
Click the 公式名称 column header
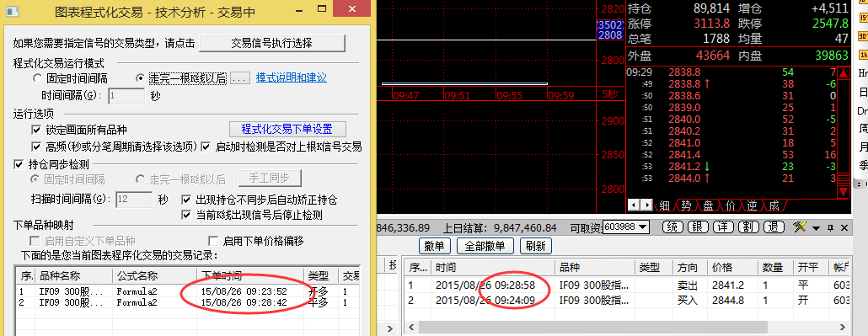(x=154, y=275)
